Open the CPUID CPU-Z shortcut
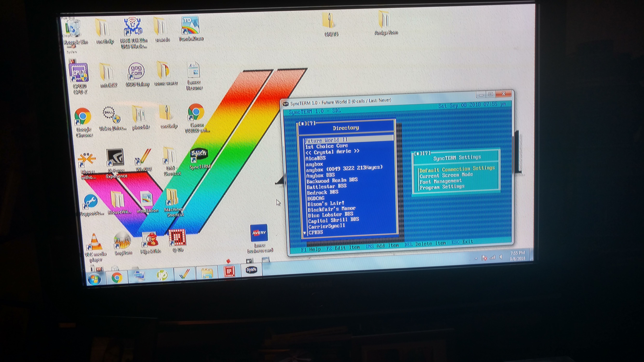 click(80, 78)
